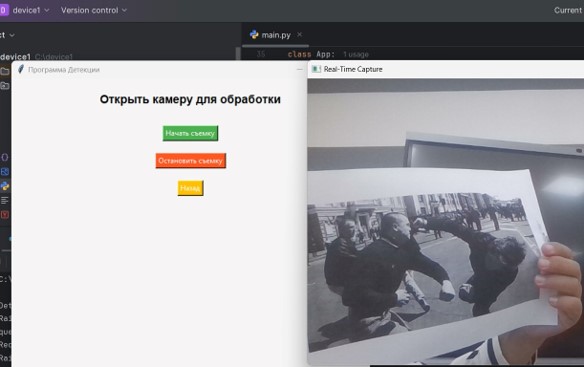Switch to the main.py editor tab
This screenshot has width=584, height=367.
click(276, 35)
